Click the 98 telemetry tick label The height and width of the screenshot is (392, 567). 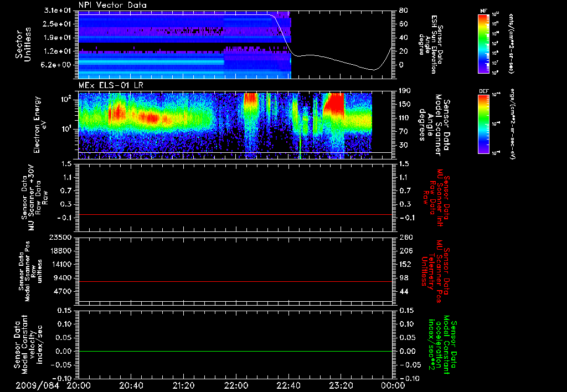[404, 278]
